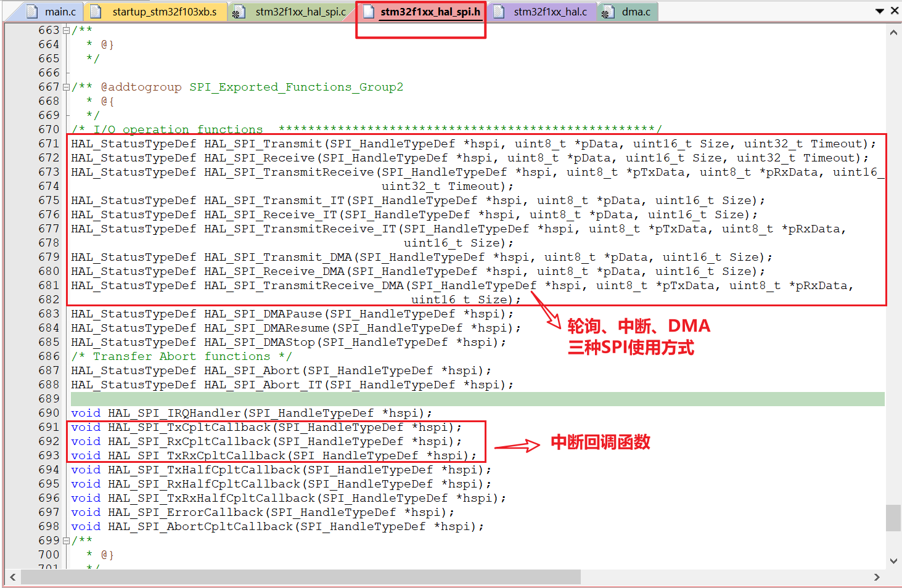
Task: Click HAL_SPI_TxCpltCallback on line 691
Action: pyautogui.click(x=189, y=427)
